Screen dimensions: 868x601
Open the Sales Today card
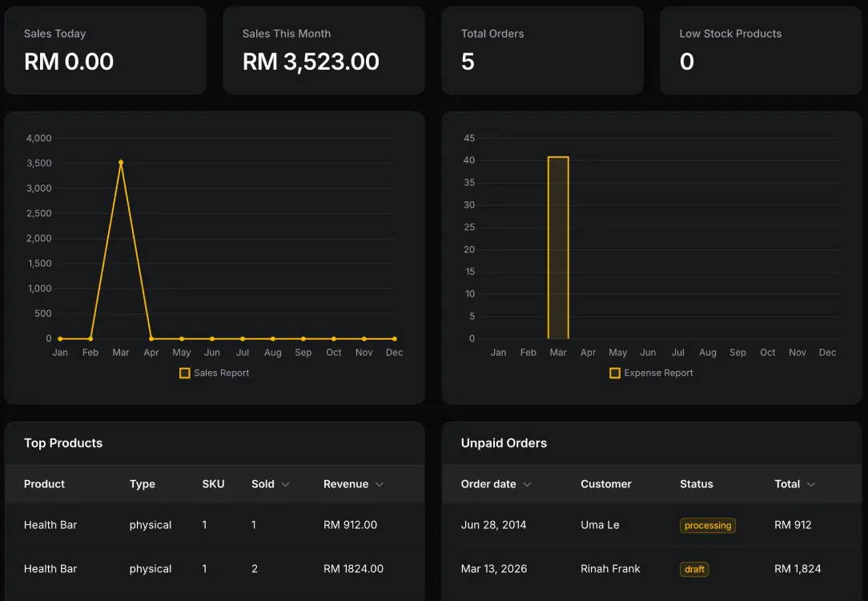[105, 50]
